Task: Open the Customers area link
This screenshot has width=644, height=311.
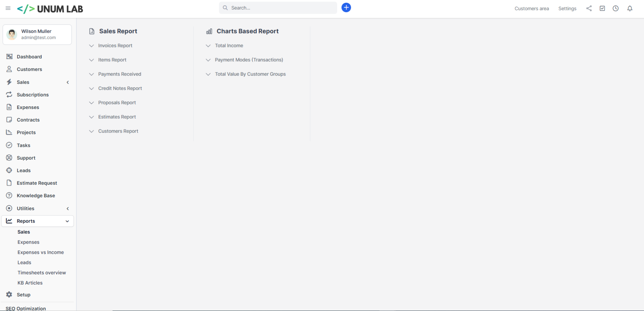Action: coord(532,8)
